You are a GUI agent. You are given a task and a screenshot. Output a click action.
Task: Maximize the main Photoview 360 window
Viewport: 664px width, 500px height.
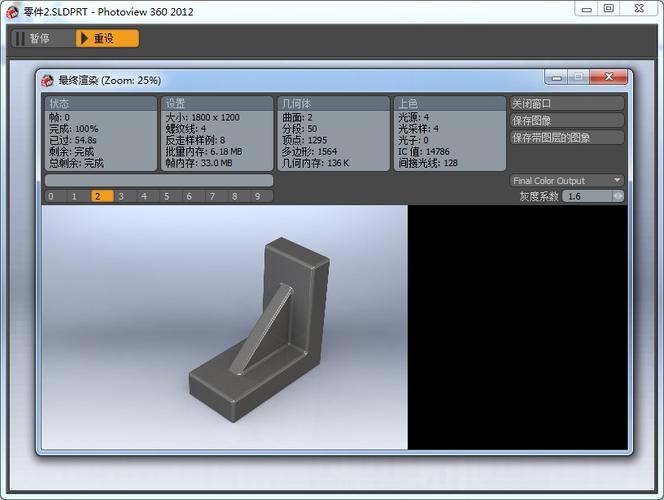pos(609,9)
